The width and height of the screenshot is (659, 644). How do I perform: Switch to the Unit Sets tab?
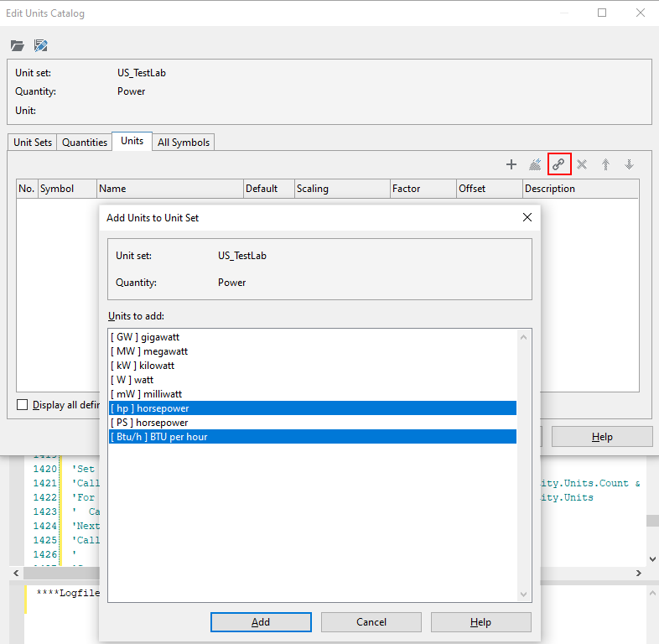pos(33,143)
